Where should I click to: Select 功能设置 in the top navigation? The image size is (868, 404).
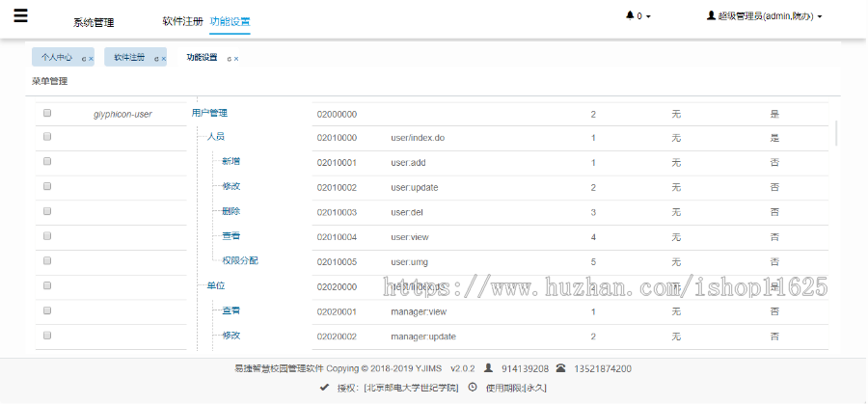[x=230, y=21]
